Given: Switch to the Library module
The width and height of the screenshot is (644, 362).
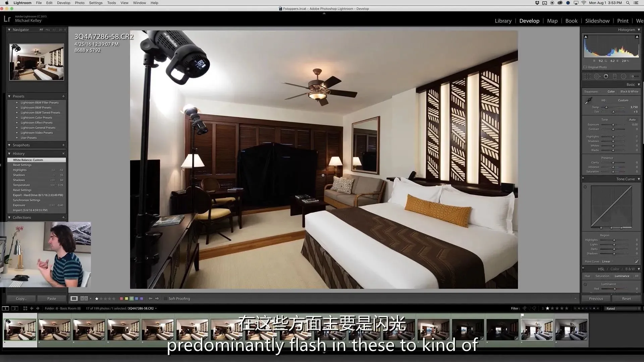Looking at the screenshot, I should coord(503,21).
